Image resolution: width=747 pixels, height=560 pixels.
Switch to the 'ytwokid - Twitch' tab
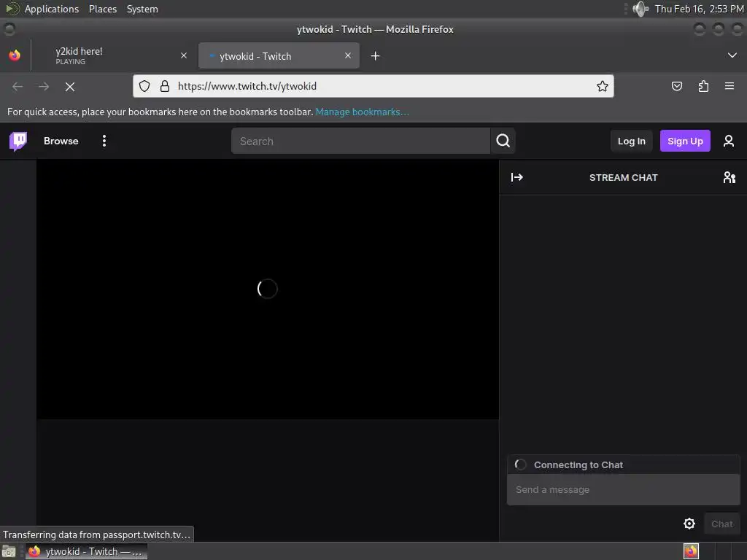click(x=279, y=55)
